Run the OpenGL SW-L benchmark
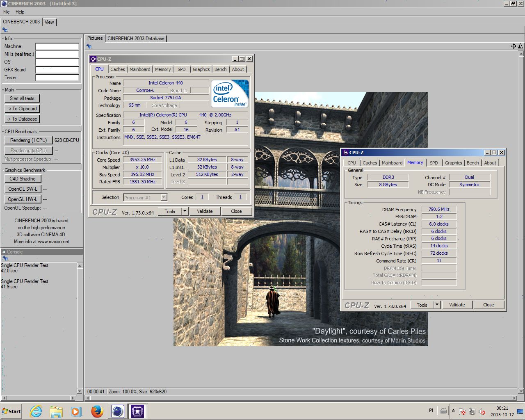The image size is (525, 420). point(23,189)
